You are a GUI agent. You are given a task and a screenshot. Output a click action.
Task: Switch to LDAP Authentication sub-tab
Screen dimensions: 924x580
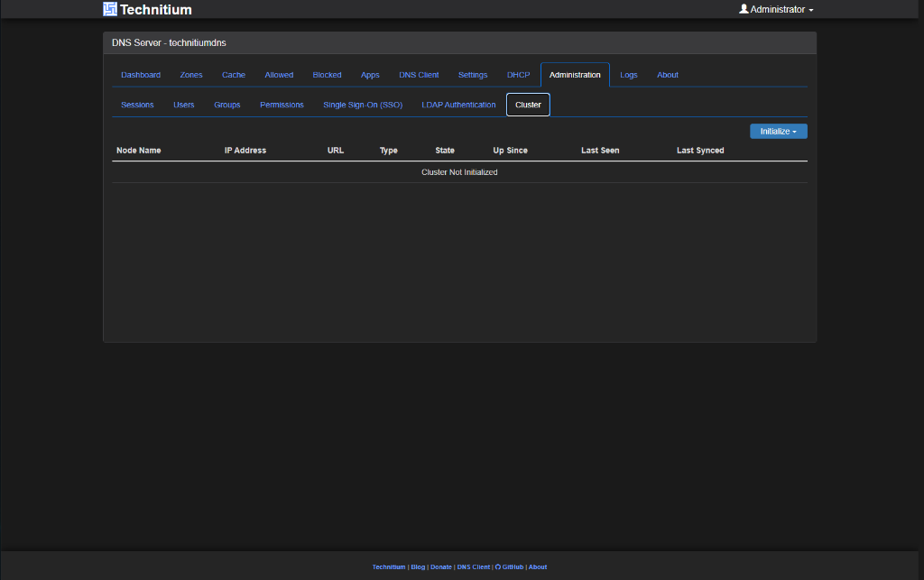tap(458, 105)
